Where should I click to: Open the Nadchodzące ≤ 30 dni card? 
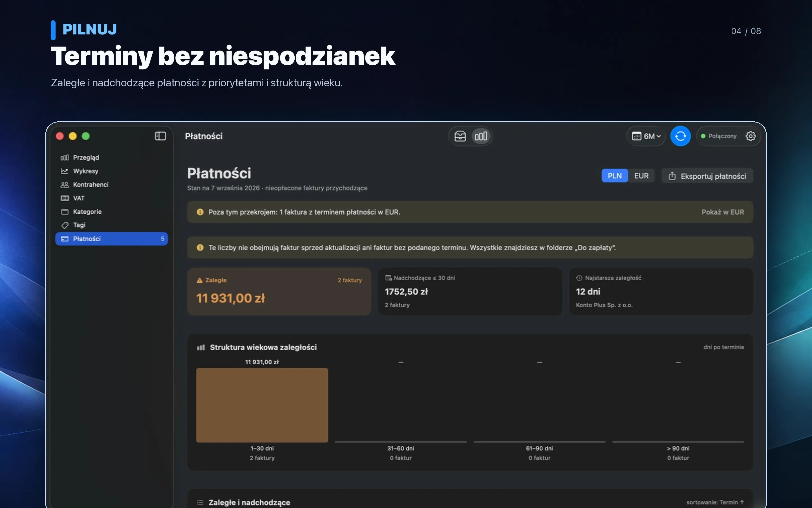tap(470, 291)
